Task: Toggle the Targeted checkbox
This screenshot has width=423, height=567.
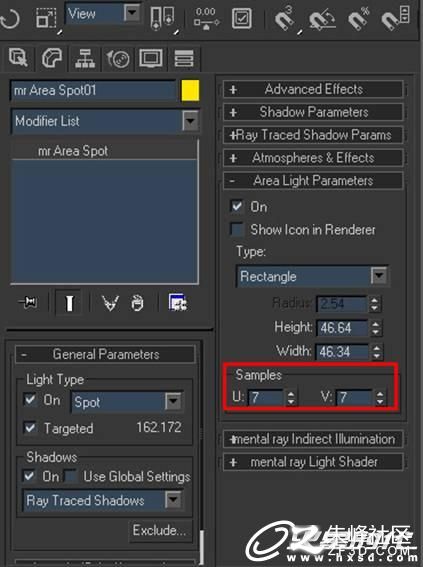Action: [x=30, y=428]
